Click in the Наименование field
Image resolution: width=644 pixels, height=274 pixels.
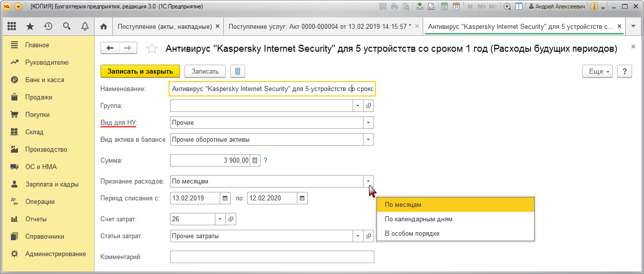click(273, 89)
